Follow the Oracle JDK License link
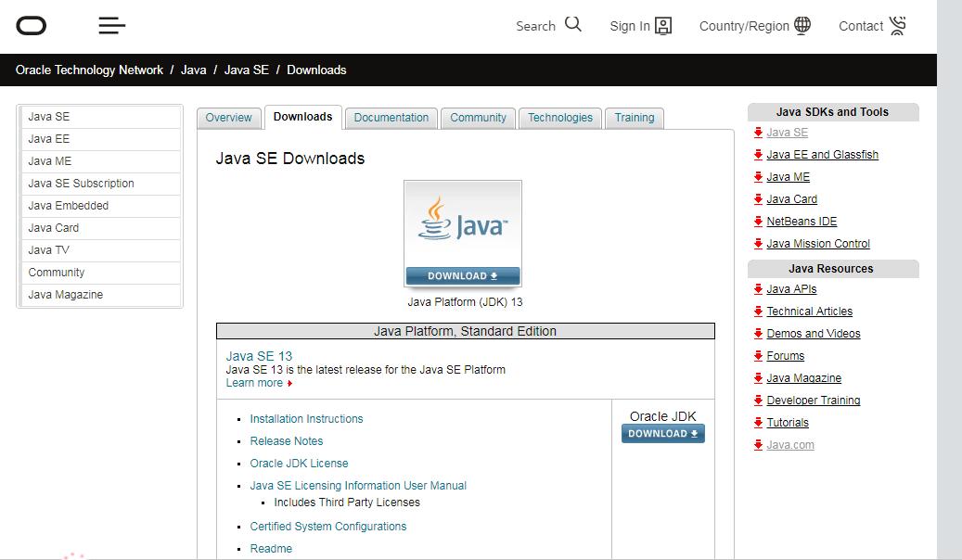 pos(299,463)
